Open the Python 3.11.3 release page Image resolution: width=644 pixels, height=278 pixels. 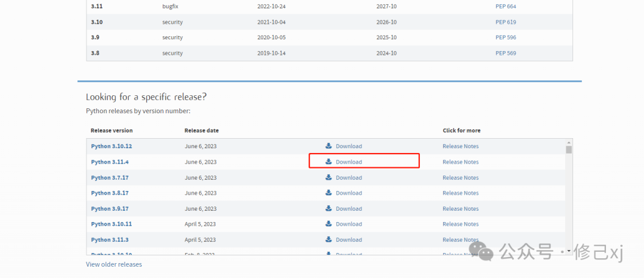point(110,239)
